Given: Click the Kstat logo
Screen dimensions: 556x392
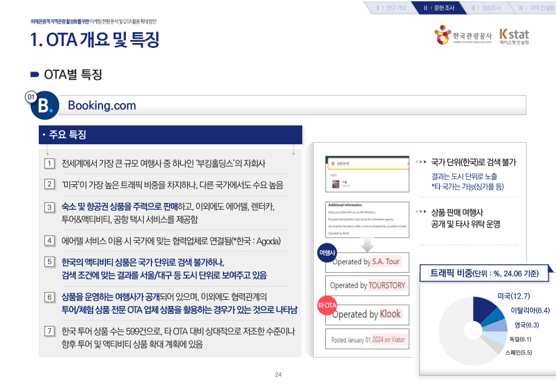Looking at the screenshot, I should [514, 36].
